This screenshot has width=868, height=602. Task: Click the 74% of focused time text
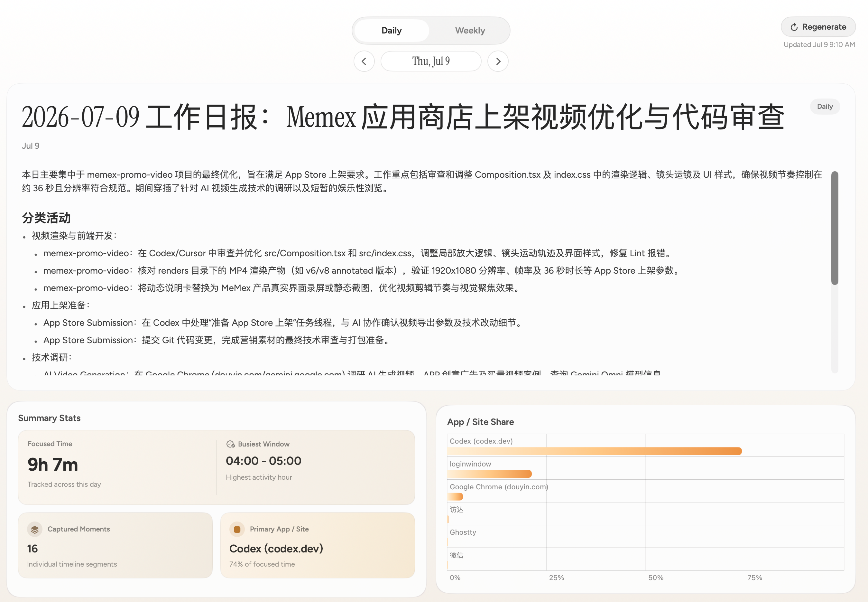(262, 564)
